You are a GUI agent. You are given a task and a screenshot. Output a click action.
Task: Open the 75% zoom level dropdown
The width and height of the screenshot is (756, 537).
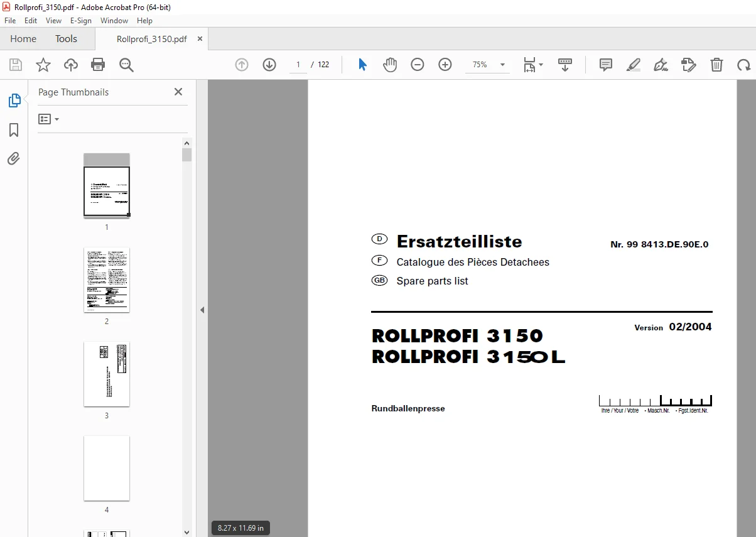(502, 65)
